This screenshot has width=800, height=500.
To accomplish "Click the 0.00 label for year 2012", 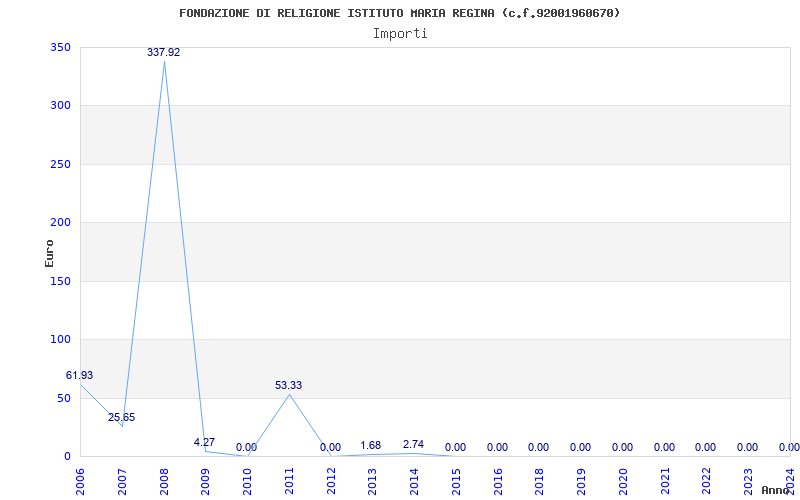I will [x=330, y=447].
